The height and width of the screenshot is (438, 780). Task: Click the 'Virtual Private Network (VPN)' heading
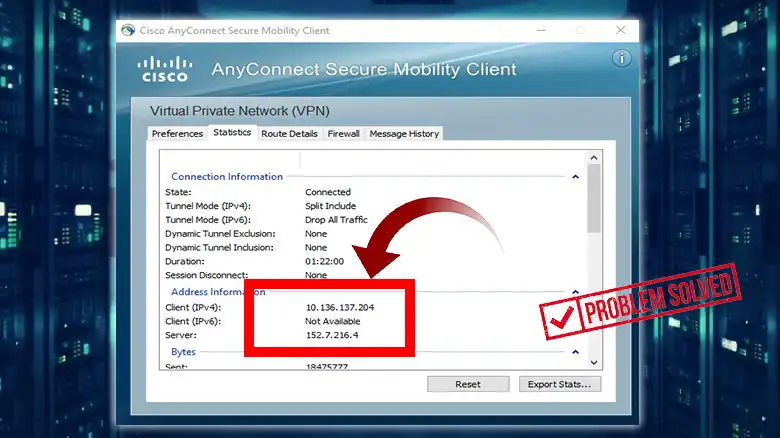(x=240, y=111)
